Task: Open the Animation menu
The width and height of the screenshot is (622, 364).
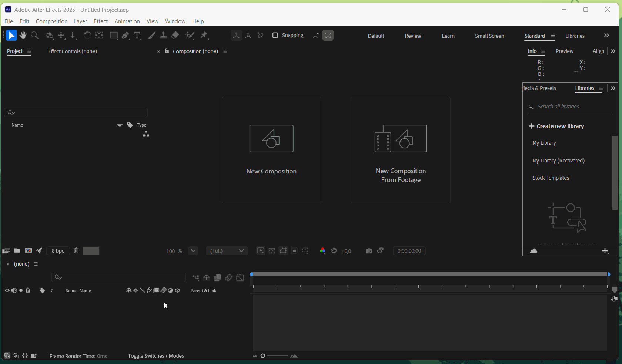Action: (127, 21)
